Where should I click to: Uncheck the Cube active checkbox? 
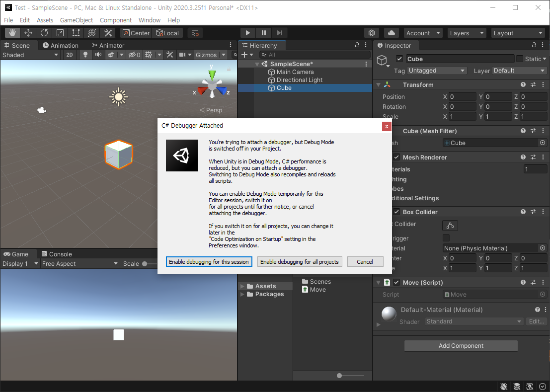coord(399,59)
